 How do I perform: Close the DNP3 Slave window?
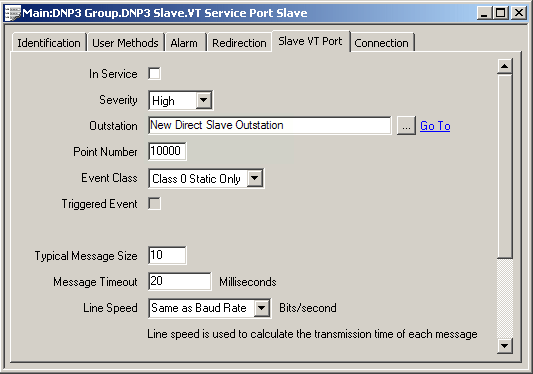point(519,13)
